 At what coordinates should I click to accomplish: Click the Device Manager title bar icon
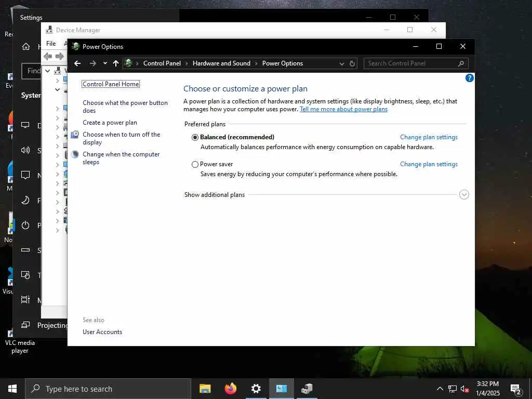(x=49, y=30)
